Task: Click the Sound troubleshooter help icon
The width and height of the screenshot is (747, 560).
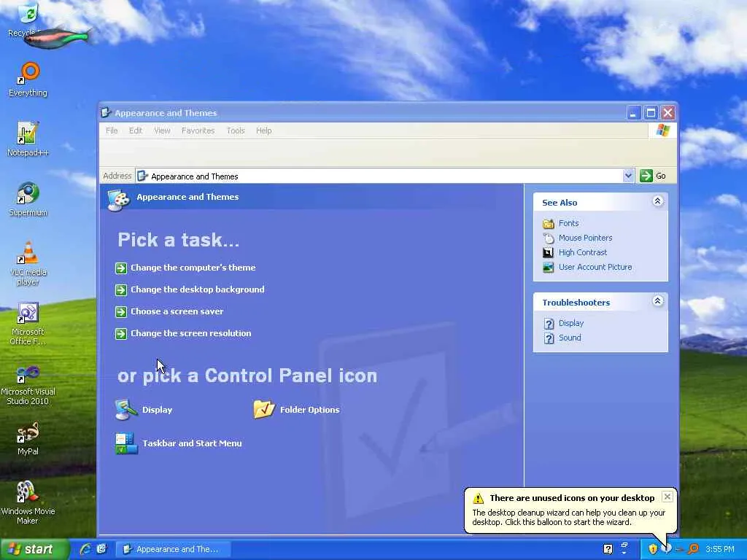Action: pyautogui.click(x=549, y=338)
